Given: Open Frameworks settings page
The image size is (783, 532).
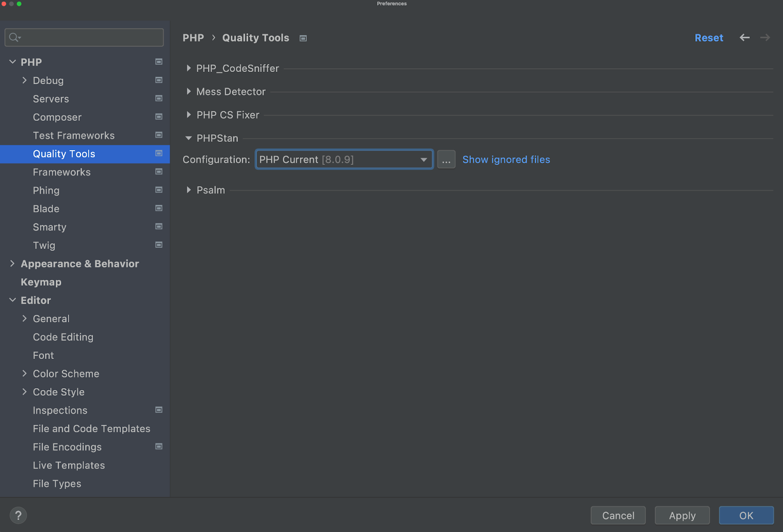Looking at the screenshot, I should [x=62, y=172].
